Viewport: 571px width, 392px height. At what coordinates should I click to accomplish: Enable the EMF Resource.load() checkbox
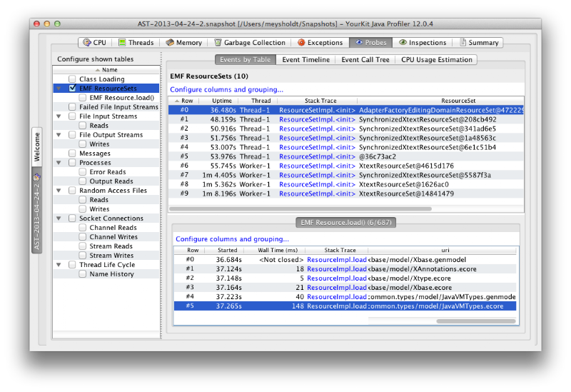[83, 98]
